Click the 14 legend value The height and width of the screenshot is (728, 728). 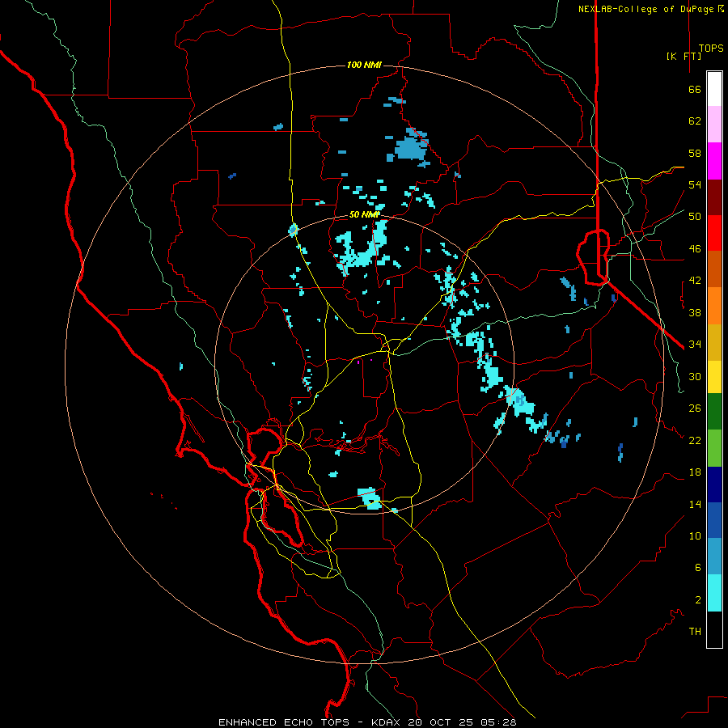[x=695, y=504]
